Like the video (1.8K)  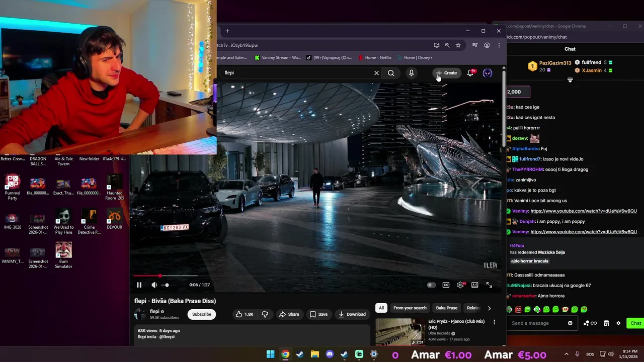click(245, 314)
